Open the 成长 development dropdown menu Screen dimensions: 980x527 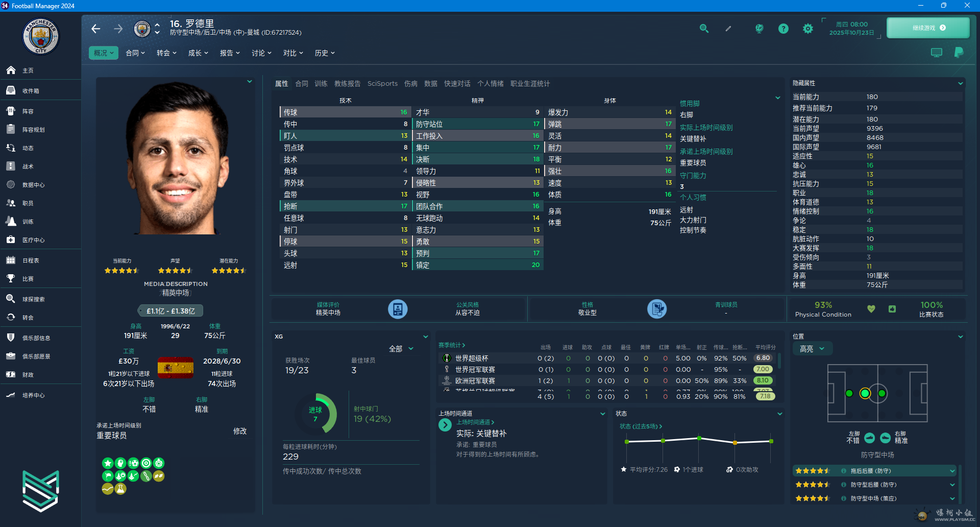[198, 53]
